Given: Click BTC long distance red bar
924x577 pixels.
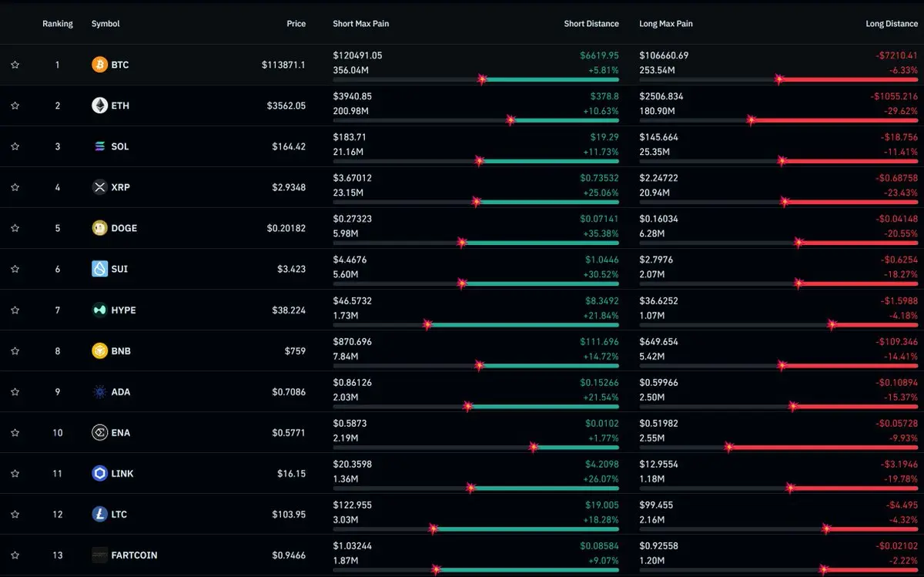Looking at the screenshot, I should click(x=848, y=79).
